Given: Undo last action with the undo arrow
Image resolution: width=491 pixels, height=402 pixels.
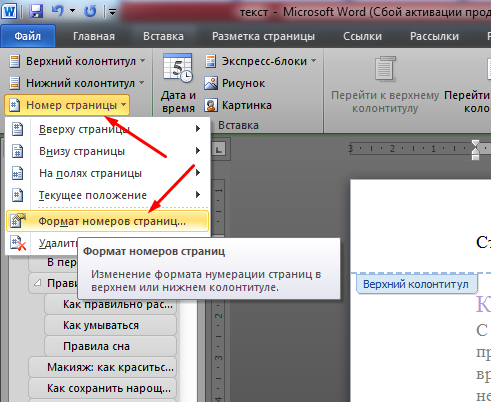Looking at the screenshot, I should [x=58, y=11].
